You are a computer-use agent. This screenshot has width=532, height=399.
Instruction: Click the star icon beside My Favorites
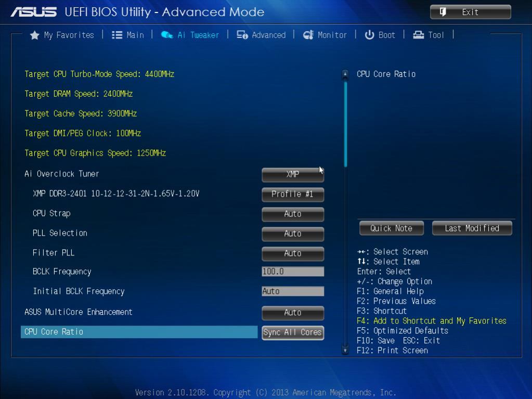(x=35, y=35)
